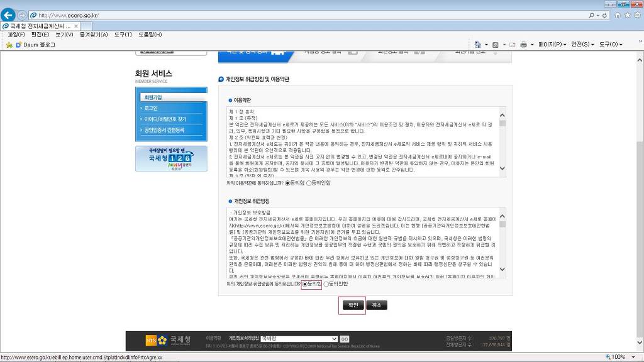Viewport: 644px width, 362px height.
Task: Open the 파일(F) menu
Action: [x=16, y=35]
